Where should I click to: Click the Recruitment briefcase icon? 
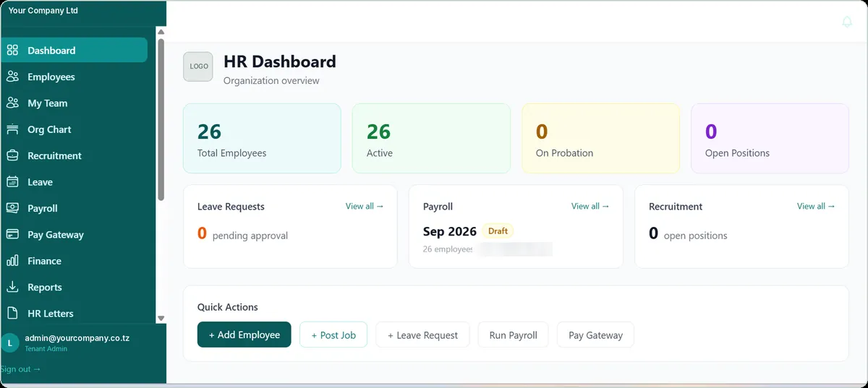click(x=12, y=155)
